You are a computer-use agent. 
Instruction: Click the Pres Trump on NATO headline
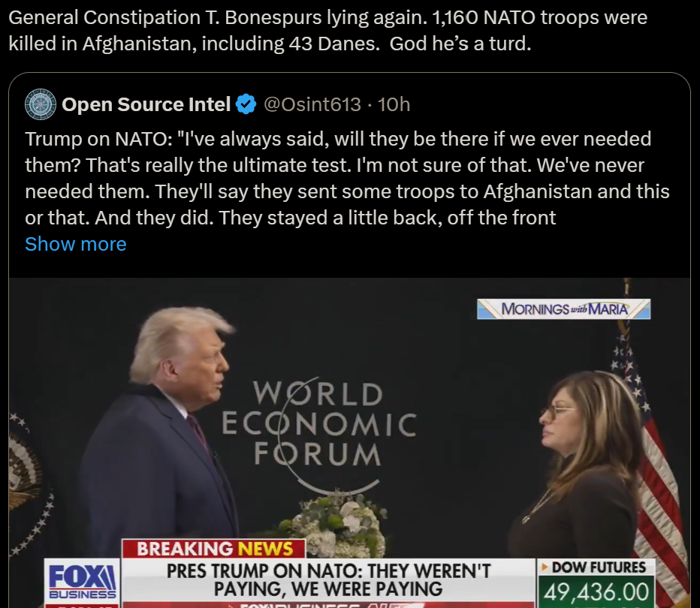point(328,580)
